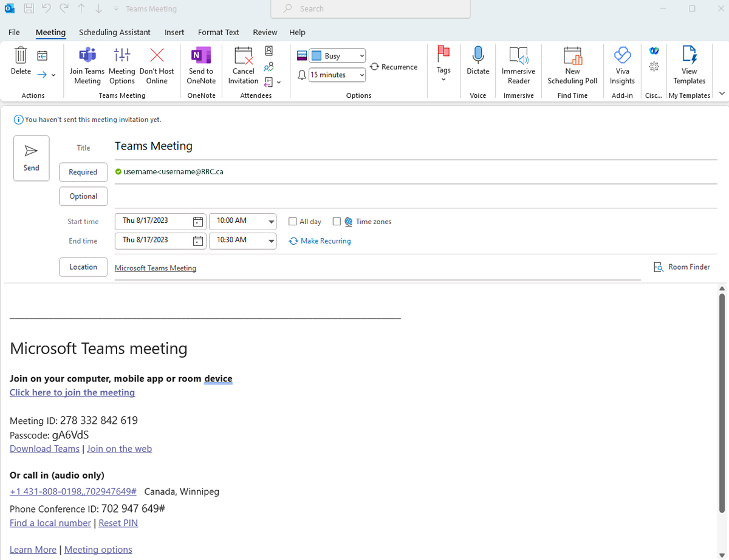Screen dimensions: 729x560
Task: Open the Format Text tab
Action: point(219,32)
